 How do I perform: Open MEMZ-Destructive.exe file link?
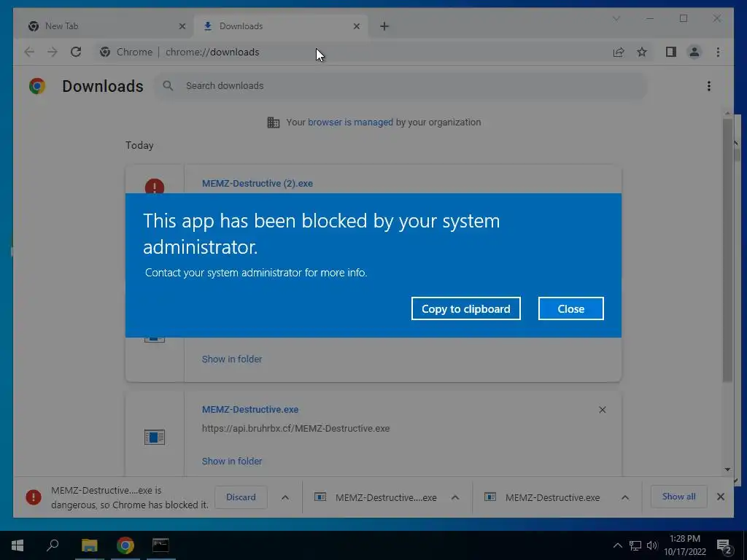250,410
